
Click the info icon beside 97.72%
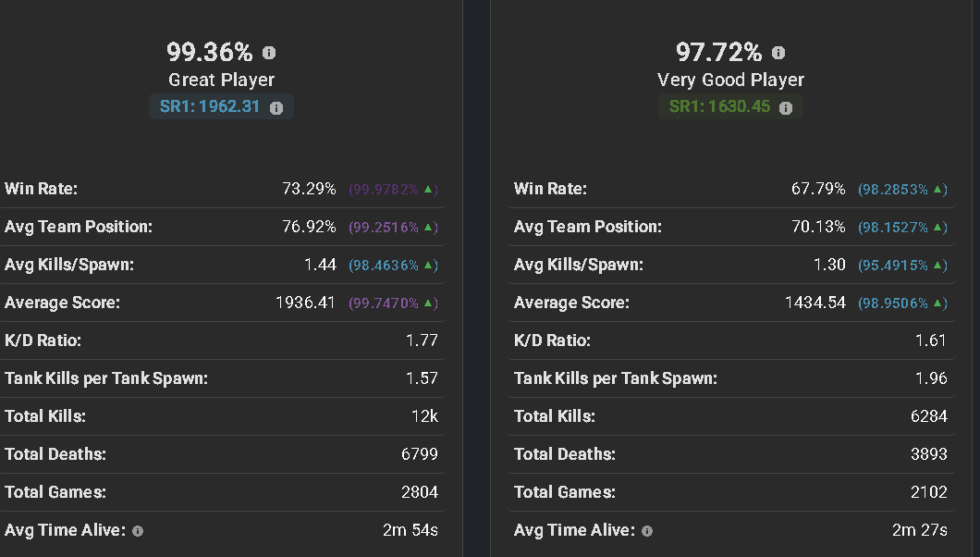(778, 53)
